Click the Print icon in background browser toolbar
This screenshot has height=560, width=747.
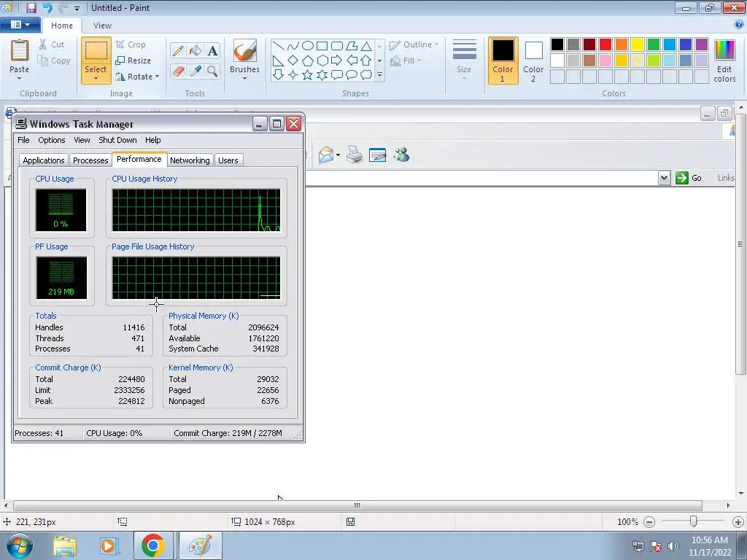(354, 155)
